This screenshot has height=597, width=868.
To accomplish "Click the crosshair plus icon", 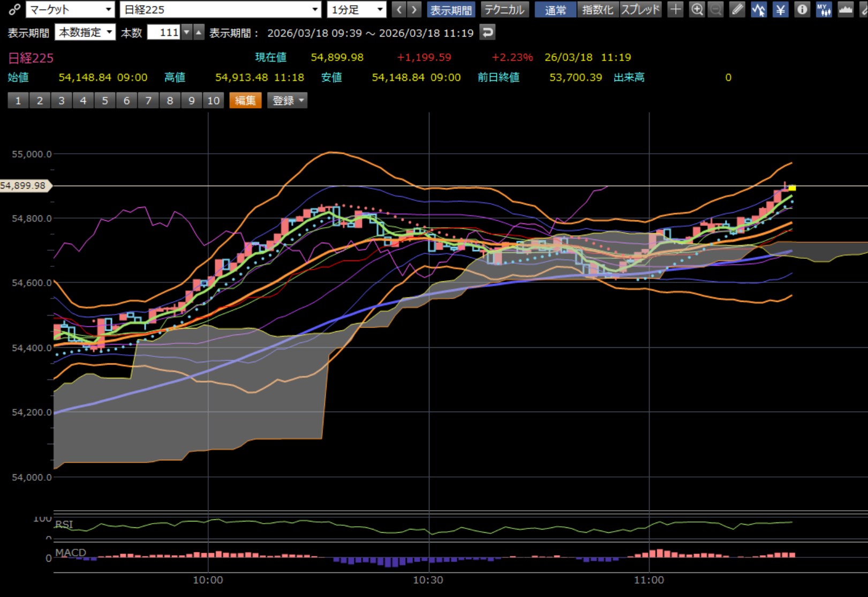I will (x=676, y=10).
